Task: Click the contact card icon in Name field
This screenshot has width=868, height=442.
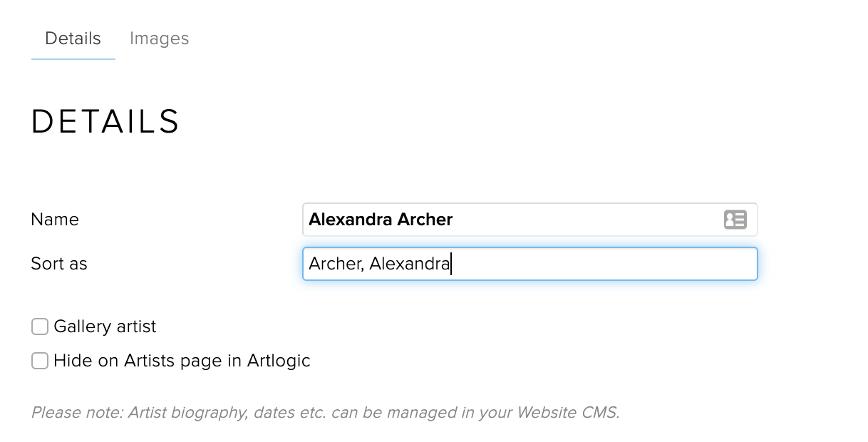Action: click(735, 220)
